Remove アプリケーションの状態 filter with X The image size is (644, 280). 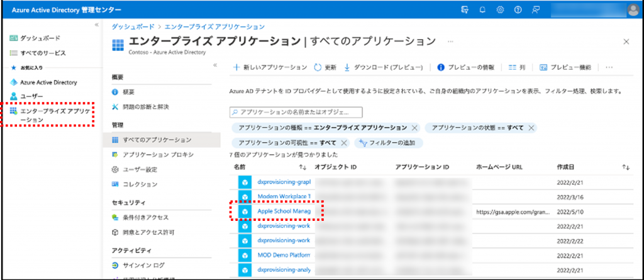[531, 128]
